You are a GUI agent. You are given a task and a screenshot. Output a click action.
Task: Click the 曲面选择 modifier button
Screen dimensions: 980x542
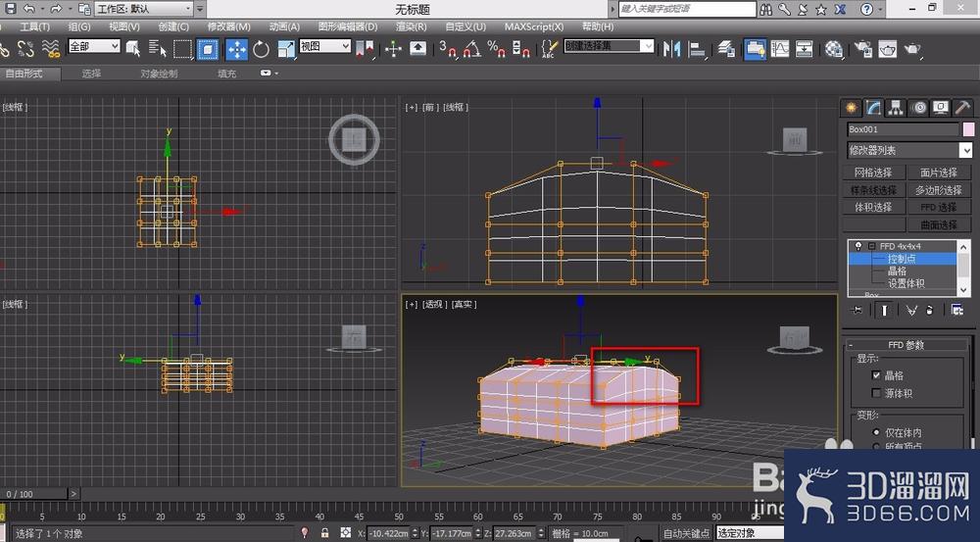click(x=938, y=224)
